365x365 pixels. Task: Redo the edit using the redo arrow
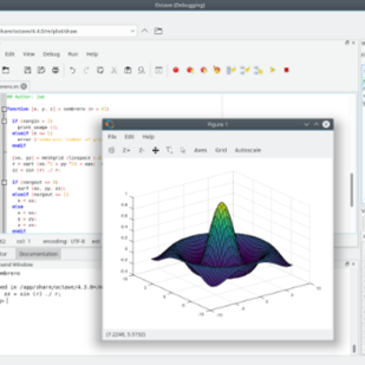point(86,70)
